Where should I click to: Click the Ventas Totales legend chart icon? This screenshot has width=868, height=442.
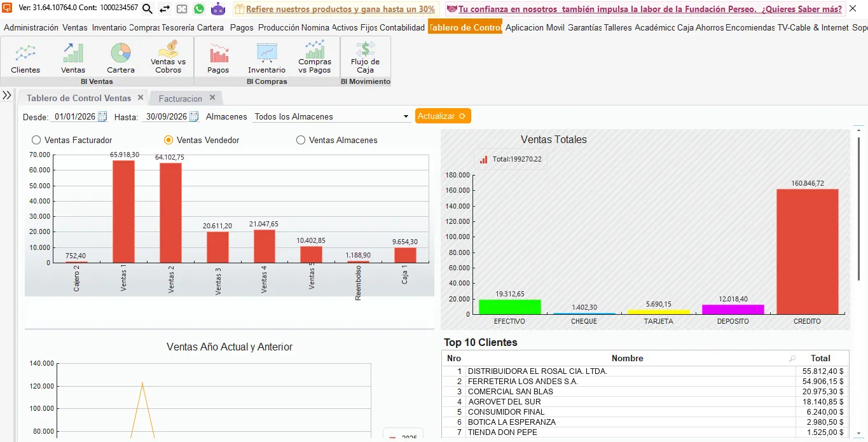click(x=484, y=160)
